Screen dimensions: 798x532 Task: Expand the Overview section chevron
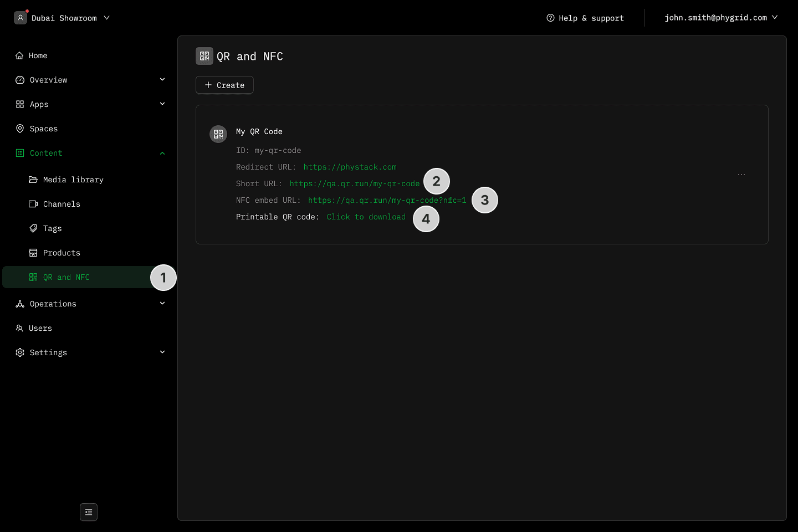click(x=162, y=80)
